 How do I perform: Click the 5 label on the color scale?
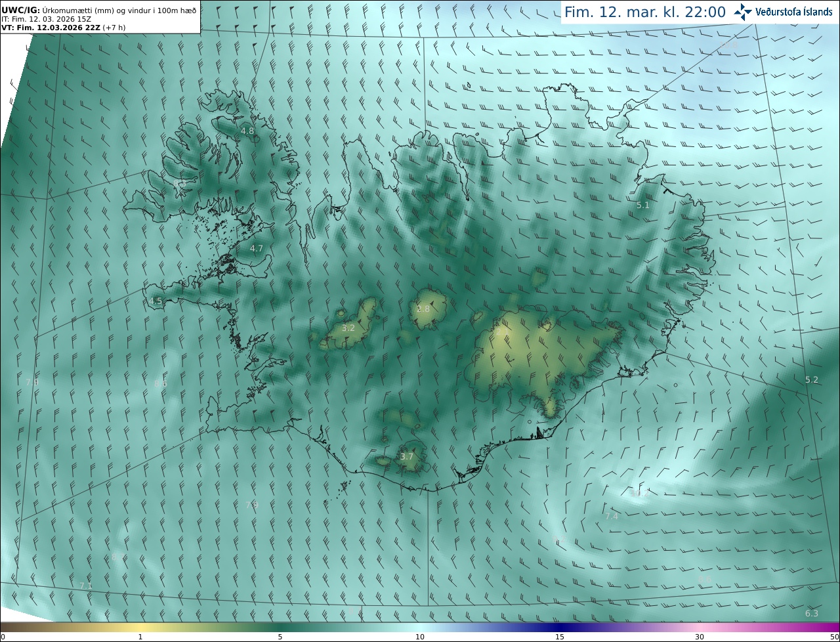click(x=280, y=637)
